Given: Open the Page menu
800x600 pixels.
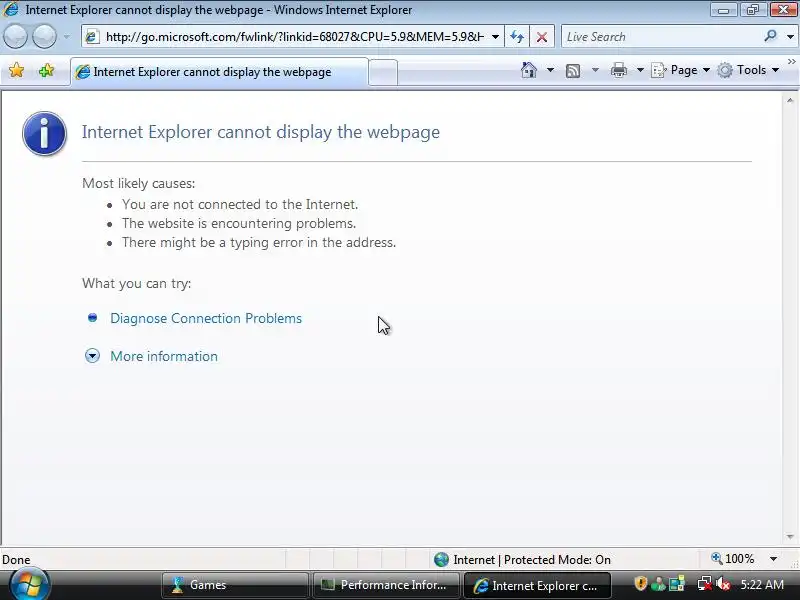Looking at the screenshot, I should 681,70.
